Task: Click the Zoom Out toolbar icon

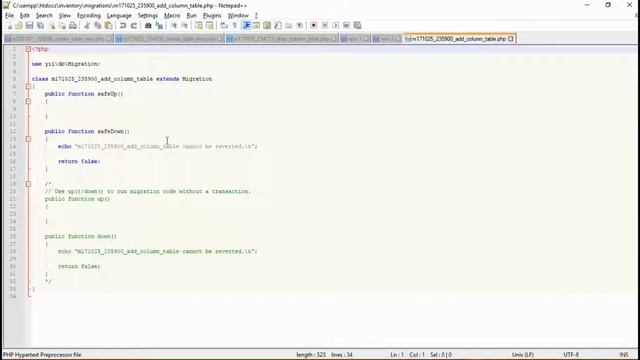Action: [x=184, y=26]
